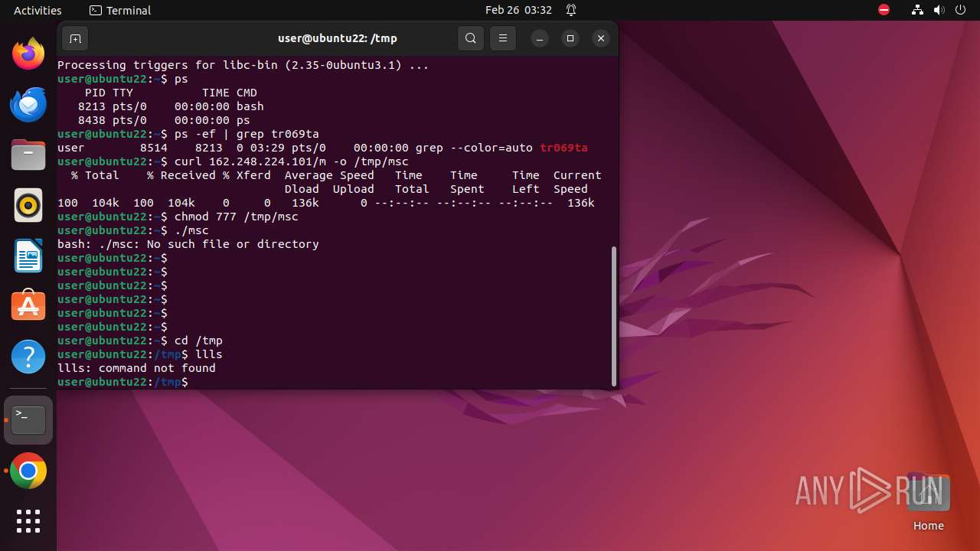Open the Files manager in dock
This screenshot has height=551, width=980.
28,155
